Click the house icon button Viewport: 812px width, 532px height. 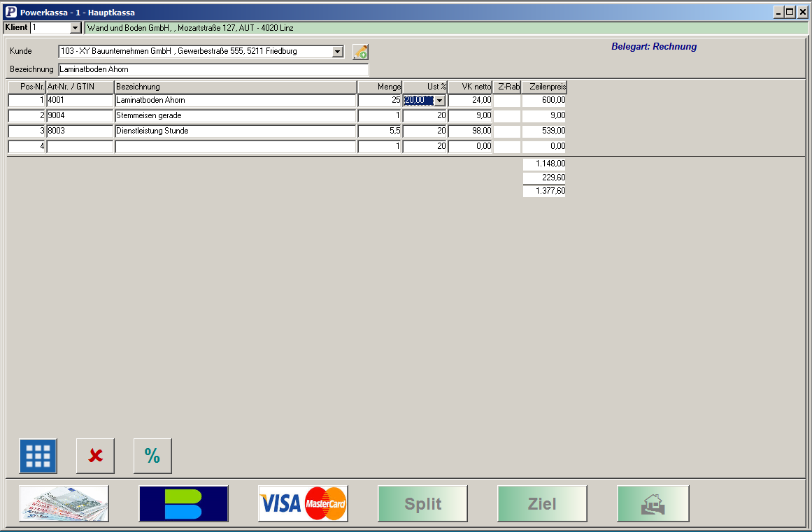[x=653, y=503]
